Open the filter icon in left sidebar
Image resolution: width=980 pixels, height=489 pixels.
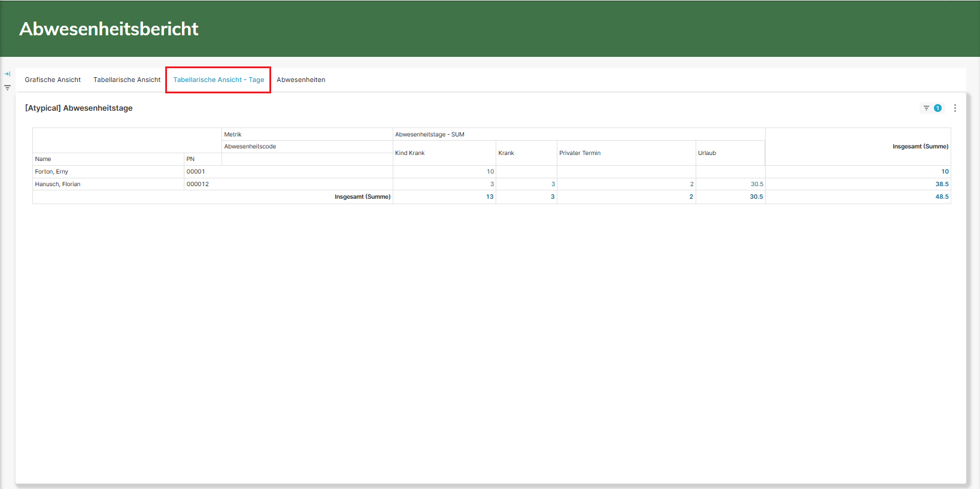click(7, 87)
